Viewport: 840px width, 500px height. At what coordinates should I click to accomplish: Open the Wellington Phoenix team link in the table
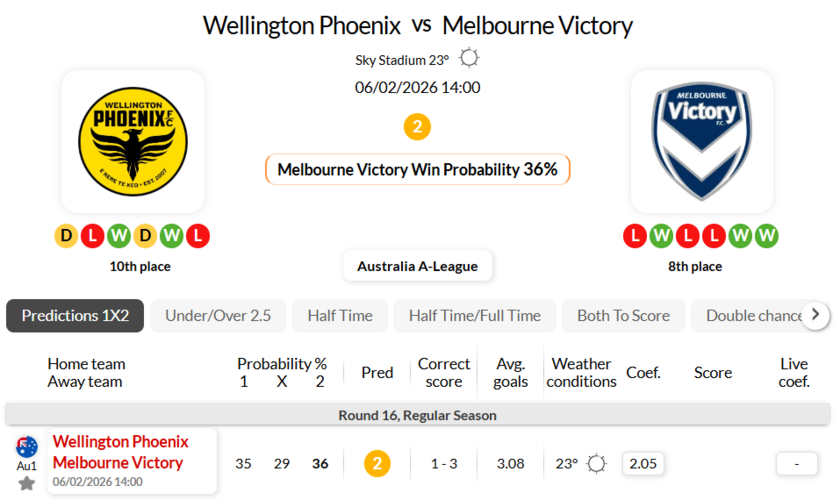(120, 442)
